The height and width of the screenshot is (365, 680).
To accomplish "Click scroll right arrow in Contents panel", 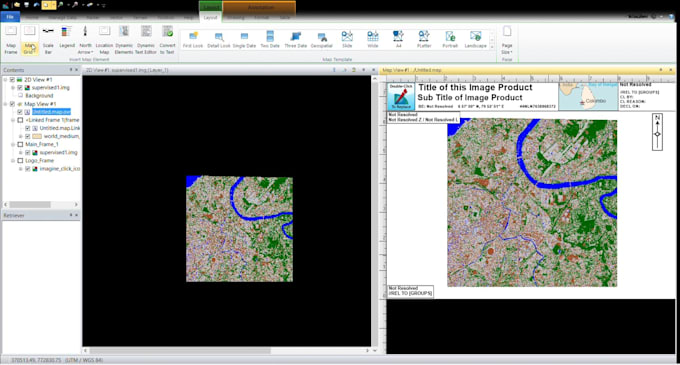I will tap(76, 204).
